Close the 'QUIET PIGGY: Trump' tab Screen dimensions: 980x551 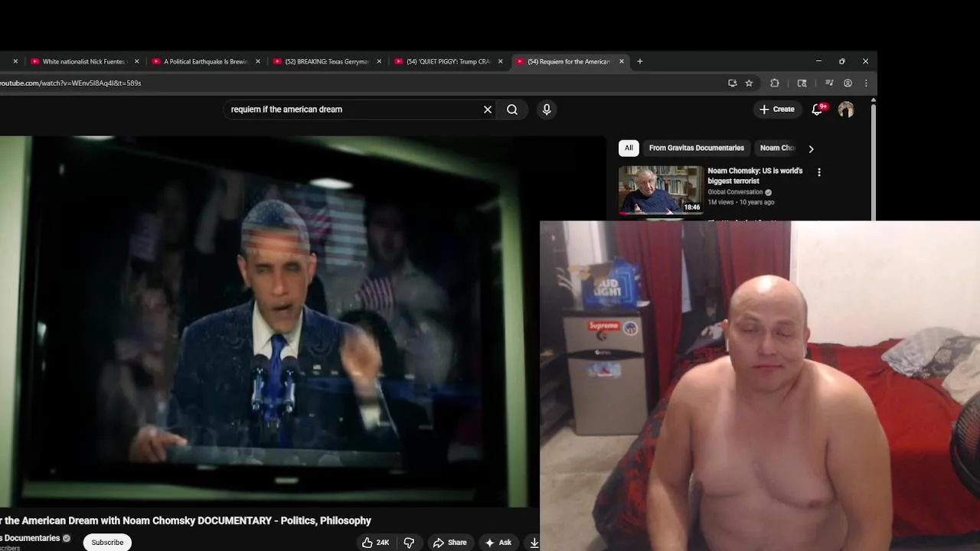(501, 61)
